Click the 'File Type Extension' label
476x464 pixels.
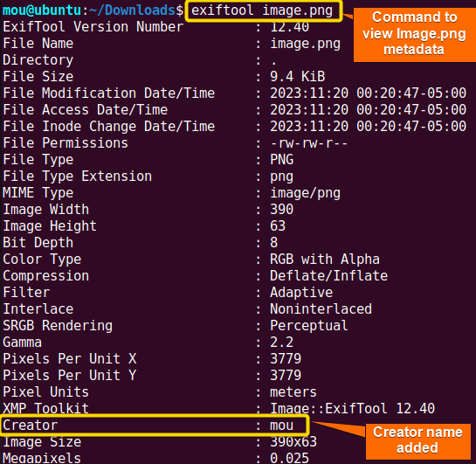[78, 177]
